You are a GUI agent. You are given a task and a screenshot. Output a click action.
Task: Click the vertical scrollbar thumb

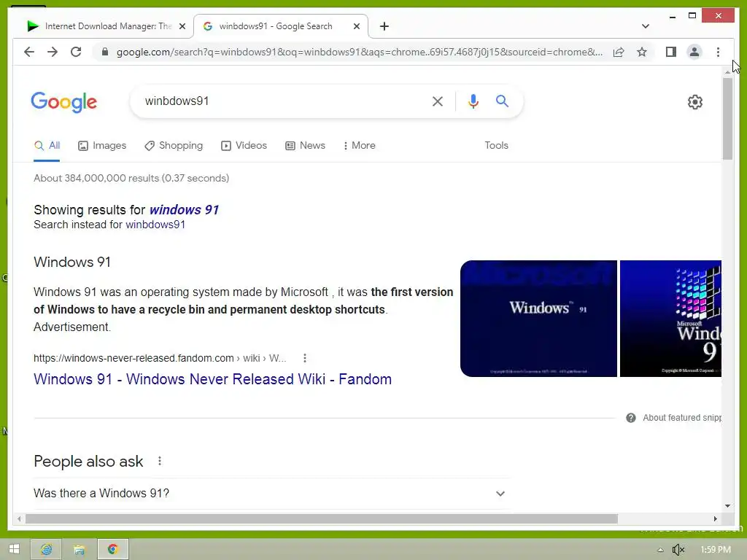[727, 119]
